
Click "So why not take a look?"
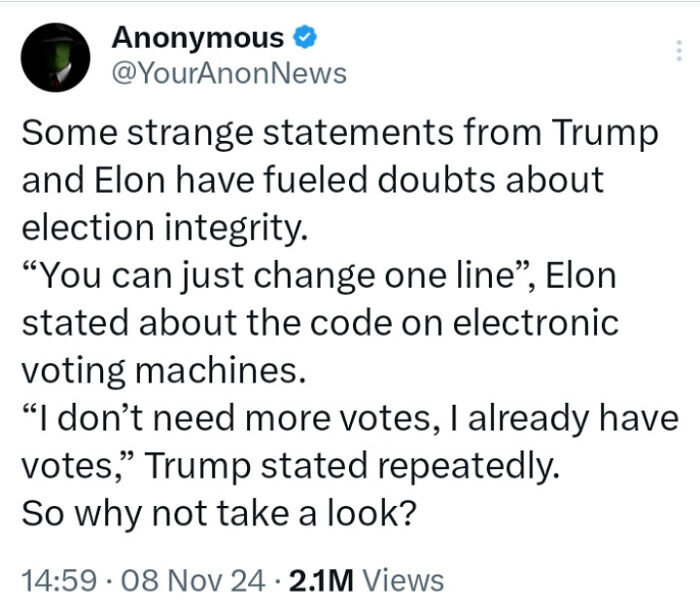219,513
